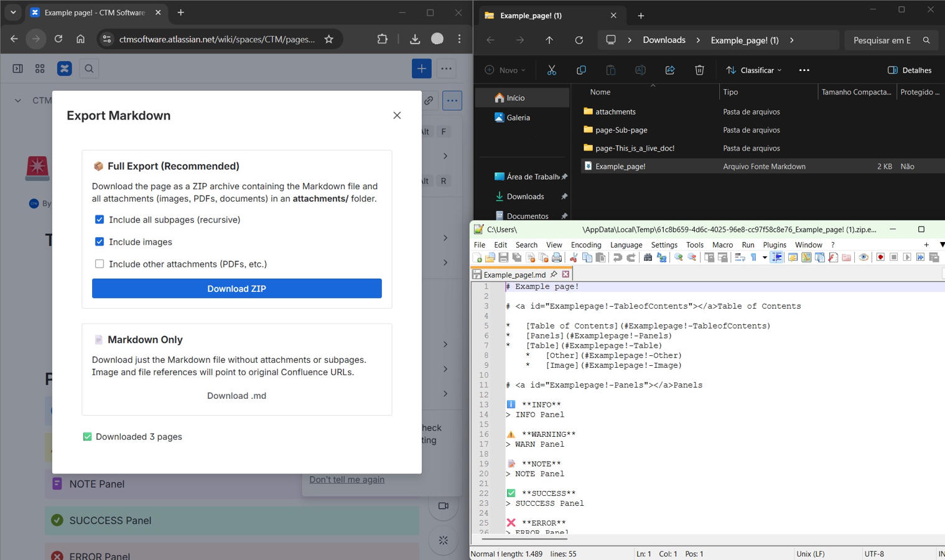This screenshot has height=560, width=945.
Task: Toggle the Detalhes pane in File Explorer
Action: click(910, 70)
